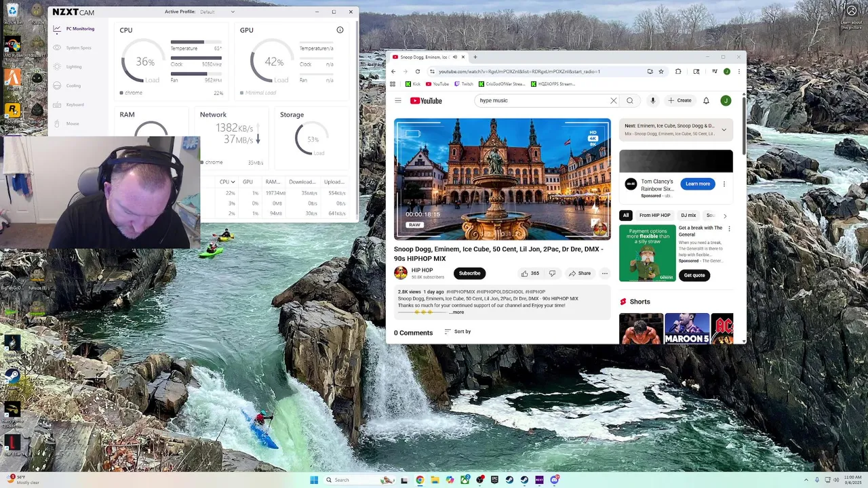868x488 pixels.
Task: Select the From HIP HOP chip
Action: point(654,215)
